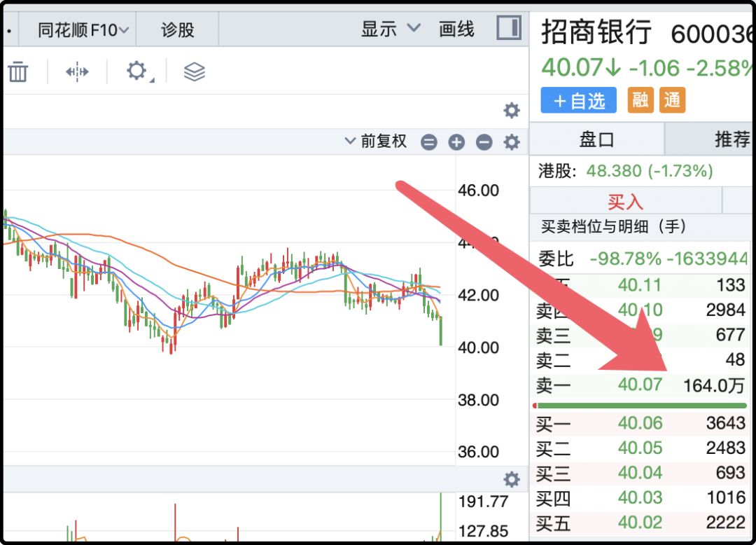Toggle the panel layout icon near 画线
The height and width of the screenshot is (545, 756).
(509, 28)
